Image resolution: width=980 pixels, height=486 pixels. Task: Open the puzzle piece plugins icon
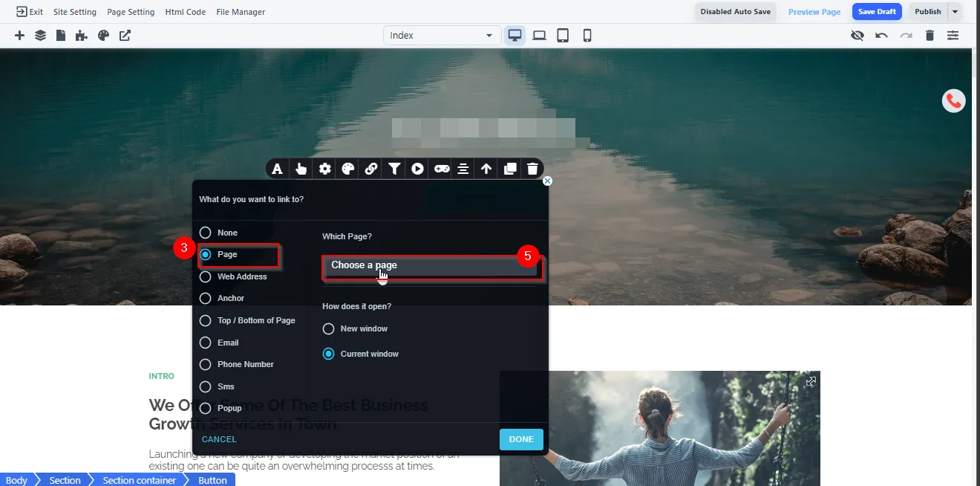(82, 35)
